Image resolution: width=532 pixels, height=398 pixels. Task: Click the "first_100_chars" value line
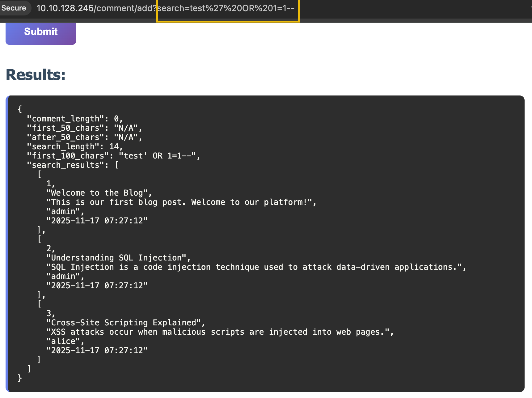[x=114, y=156]
